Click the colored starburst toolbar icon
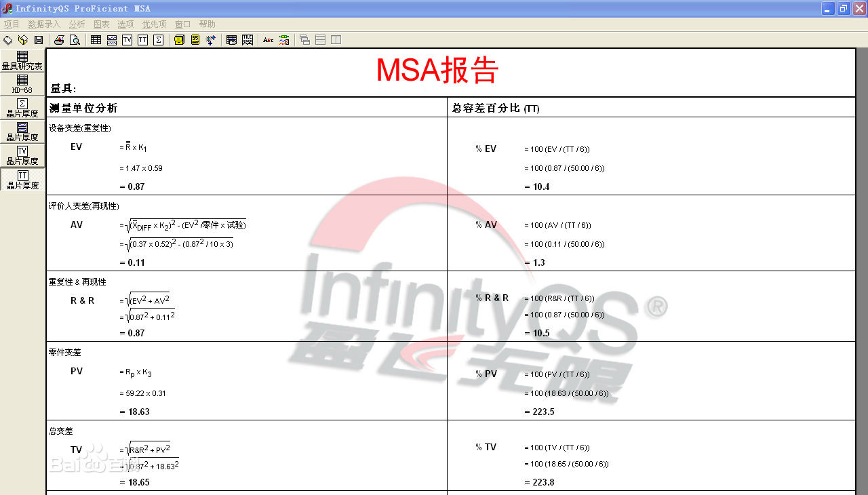This screenshot has height=495, width=868. [211, 40]
